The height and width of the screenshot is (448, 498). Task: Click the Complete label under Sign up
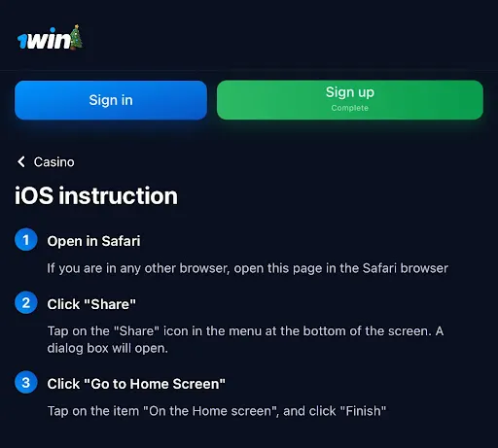(x=349, y=108)
